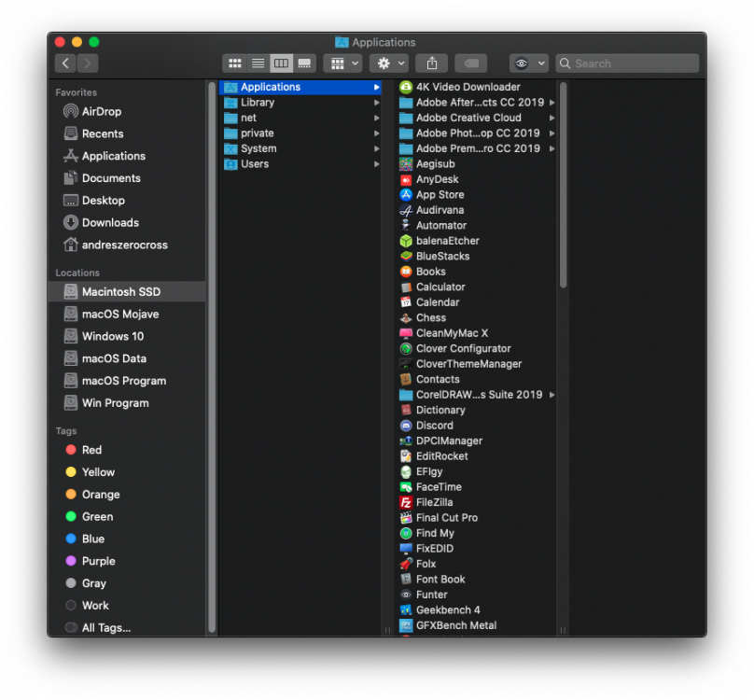Select the balenaEtcher app icon
Image resolution: width=754 pixels, height=700 pixels.
point(406,241)
